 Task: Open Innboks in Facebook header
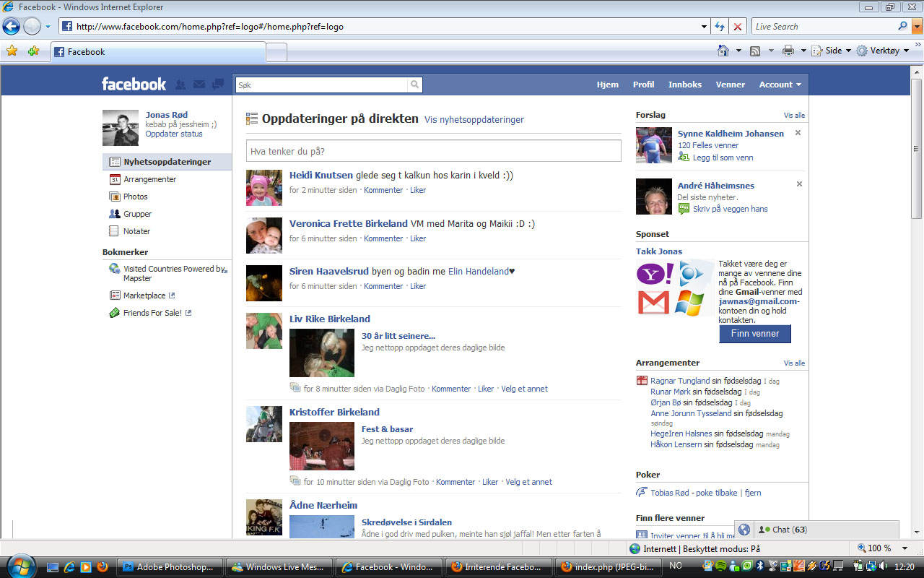(685, 85)
